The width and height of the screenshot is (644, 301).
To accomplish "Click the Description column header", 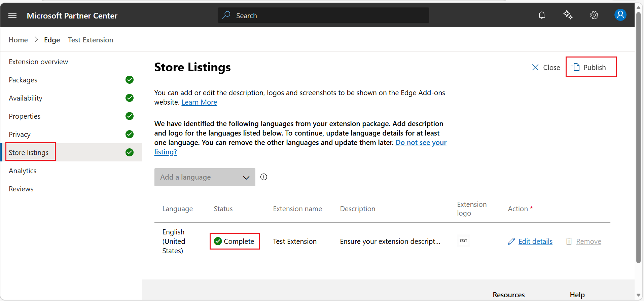I will tap(357, 209).
